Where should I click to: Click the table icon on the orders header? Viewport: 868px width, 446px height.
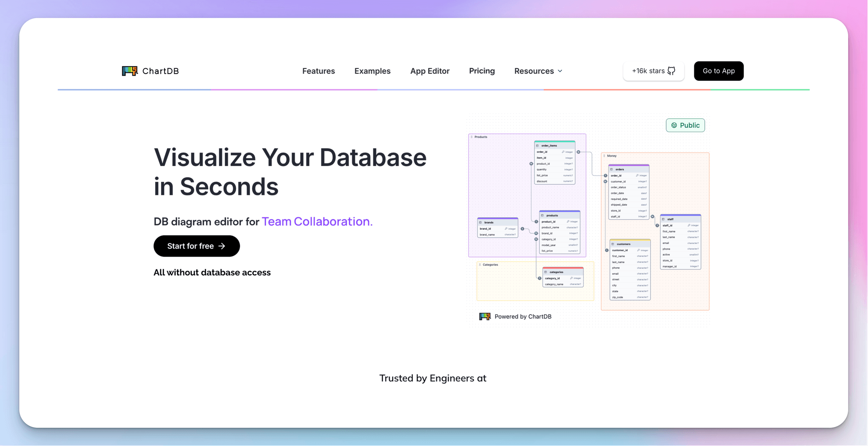[x=612, y=169]
